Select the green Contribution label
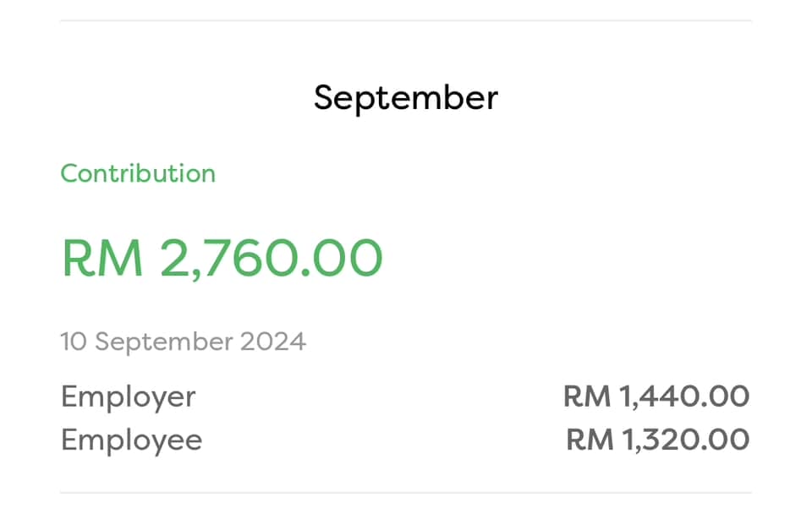812x514 pixels. coord(138,173)
